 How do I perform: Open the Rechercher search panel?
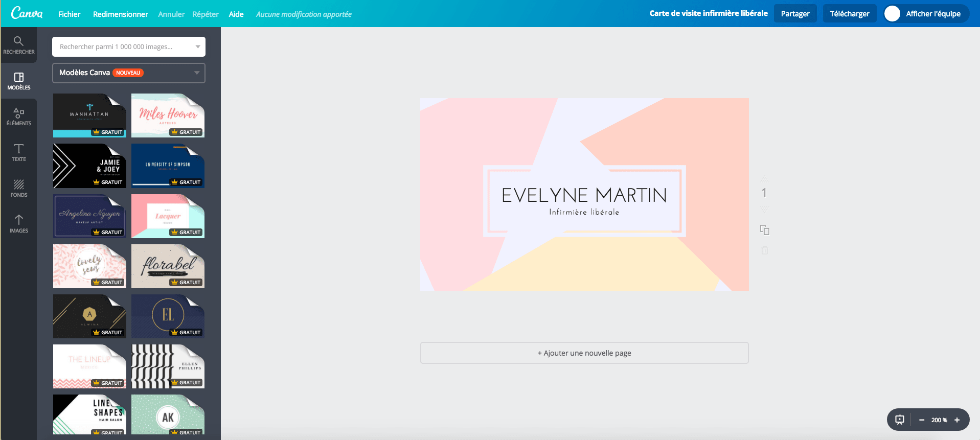pyautogui.click(x=19, y=45)
